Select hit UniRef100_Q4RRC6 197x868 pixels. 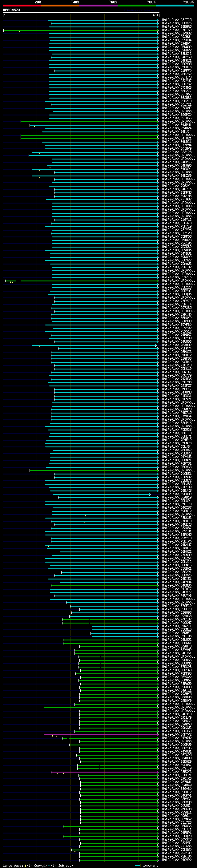click(176, 162)
